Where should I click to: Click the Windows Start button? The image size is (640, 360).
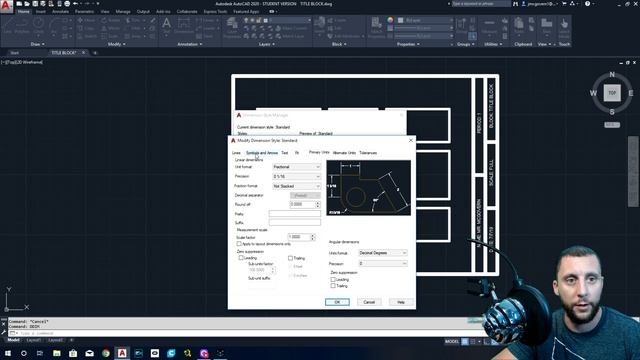tap(7, 353)
